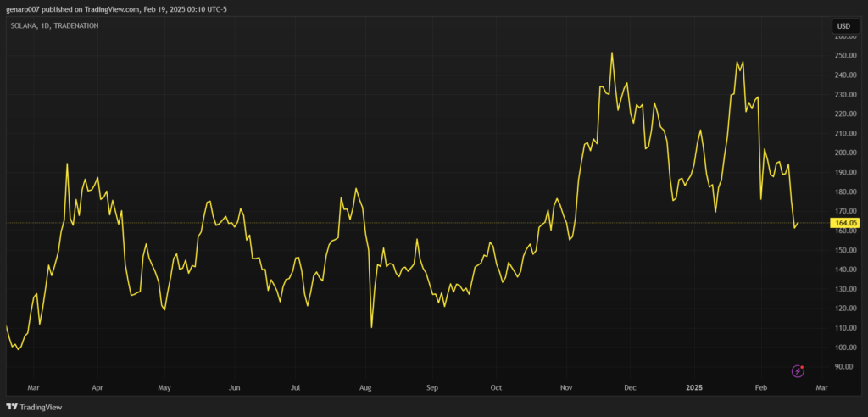Select the 250.00 price axis label

tap(845, 56)
